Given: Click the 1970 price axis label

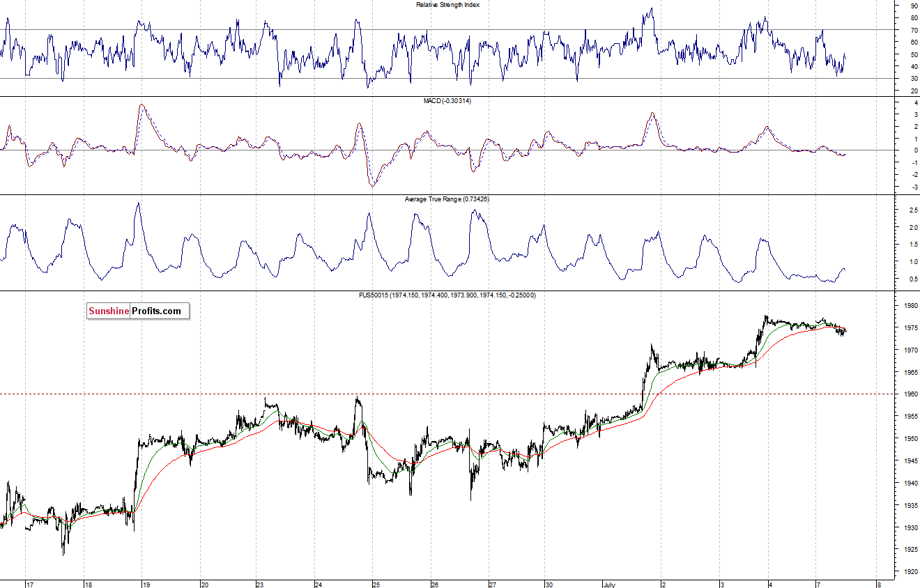Looking at the screenshot, I should [910, 350].
